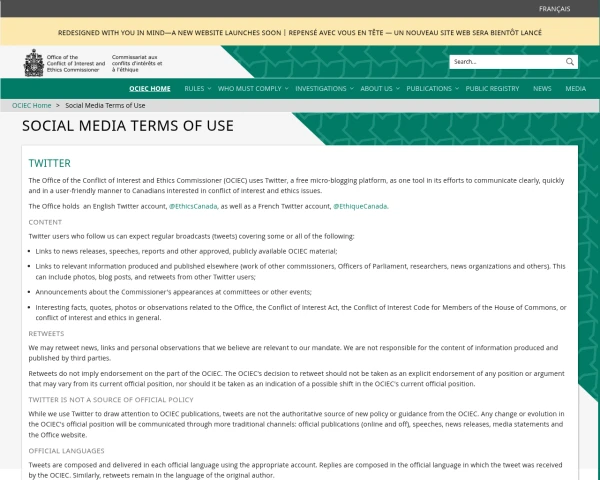Viewport: 600px width, 480px height.
Task: Click the new website launch banner
Action: 300,32
